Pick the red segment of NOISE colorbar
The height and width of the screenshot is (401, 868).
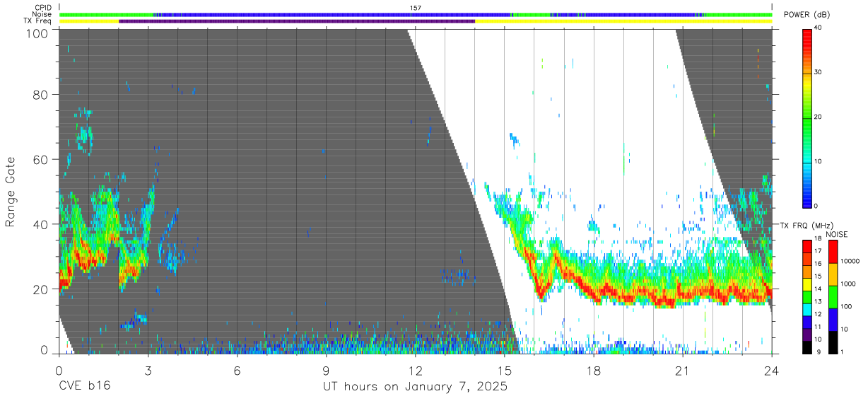(x=832, y=252)
